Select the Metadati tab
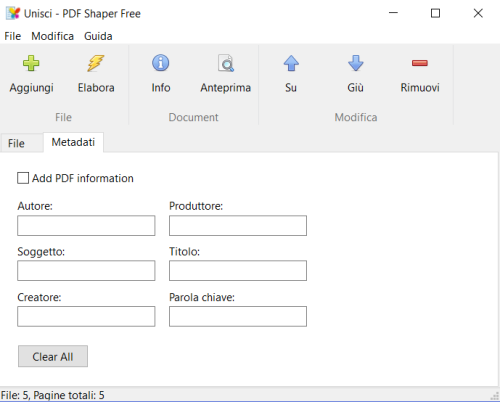This screenshot has height=402, width=500. (73, 142)
